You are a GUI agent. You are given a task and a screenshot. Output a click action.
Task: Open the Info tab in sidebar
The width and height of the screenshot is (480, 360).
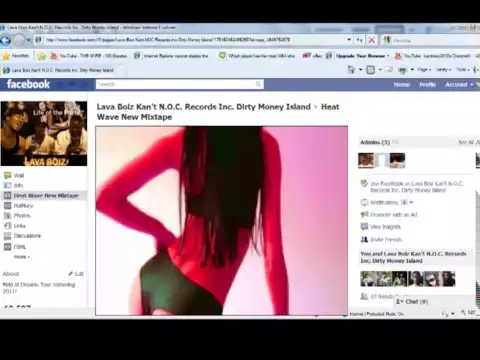(18, 185)
